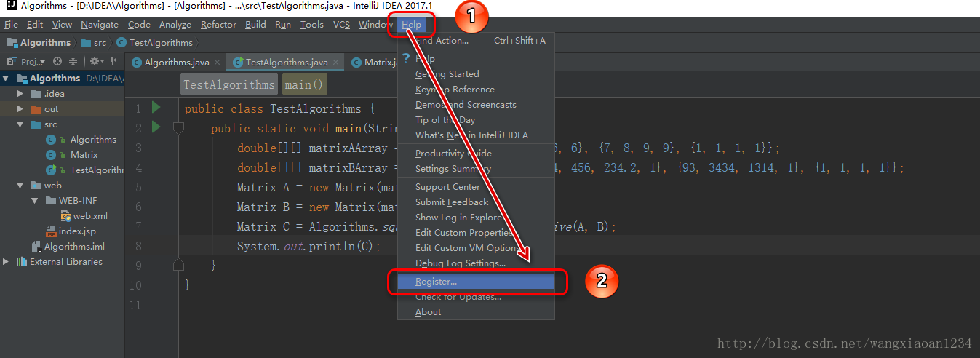Screen dimensions: 980x358
Task: Click the index.jsp file icon
Action: (x=51, y=231)
